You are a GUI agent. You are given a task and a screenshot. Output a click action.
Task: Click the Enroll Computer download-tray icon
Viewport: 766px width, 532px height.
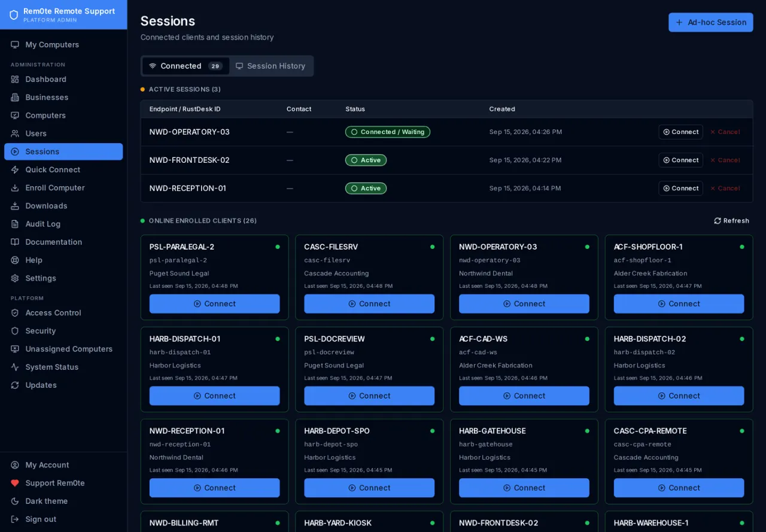tap(15, 188)
